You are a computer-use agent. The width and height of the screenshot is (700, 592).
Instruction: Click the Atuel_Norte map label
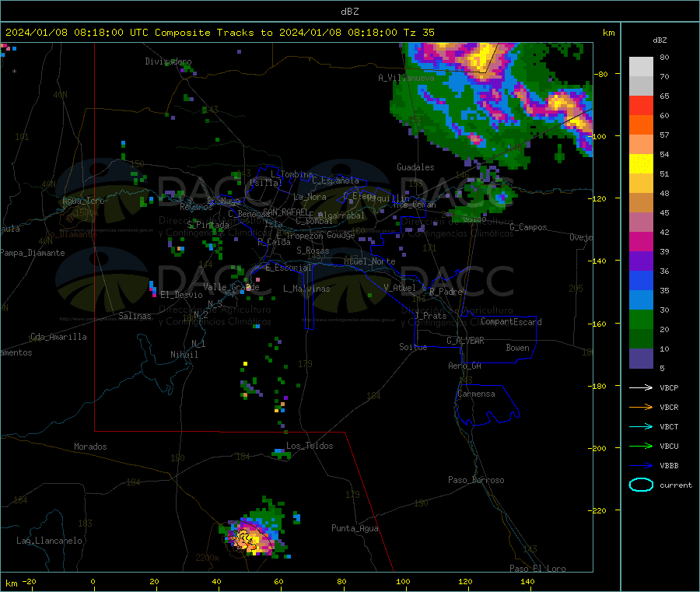pos(369,261)
